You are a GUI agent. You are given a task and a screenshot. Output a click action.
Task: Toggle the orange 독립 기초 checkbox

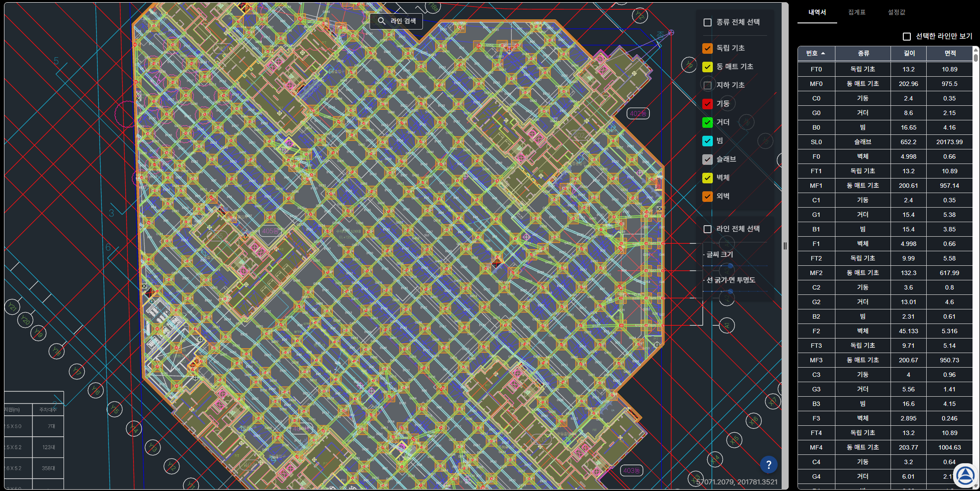(707, 48)
